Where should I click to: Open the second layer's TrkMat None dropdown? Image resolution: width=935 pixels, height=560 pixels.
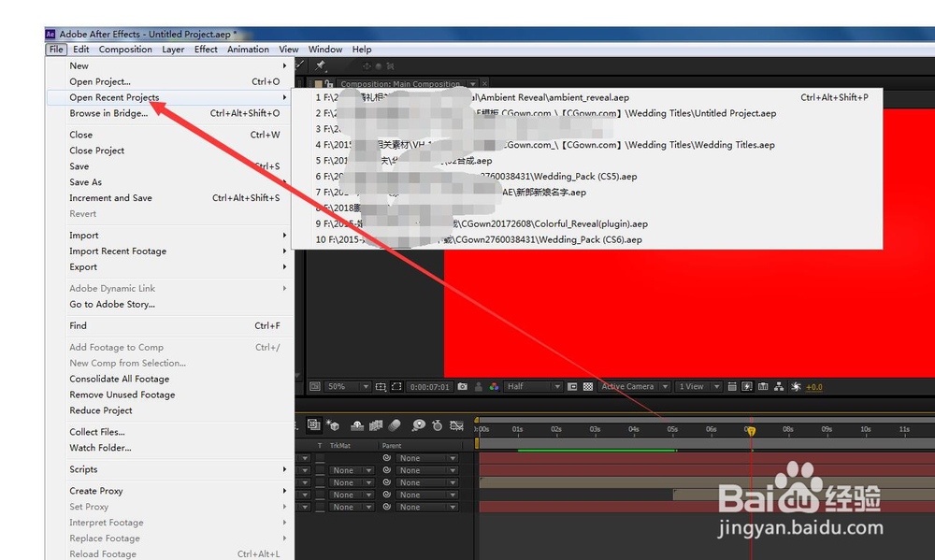[353, 470]
